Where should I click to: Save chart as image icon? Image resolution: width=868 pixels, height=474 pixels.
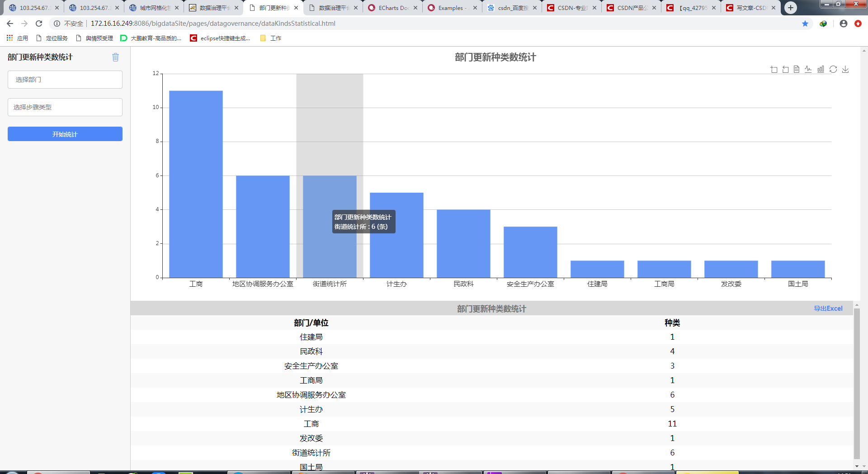click(x=845, y=69)
